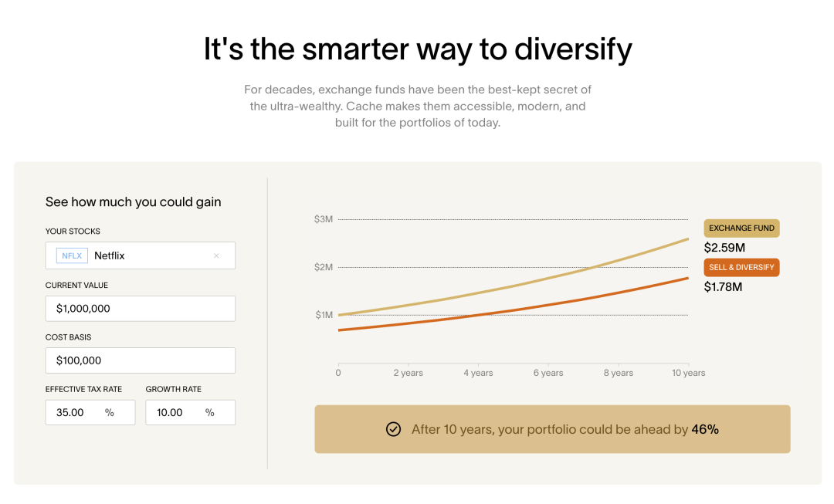The height and width of the screenshot is (504, 834).
Task: Click the NFLX ticker badge
Action: pos(72,255)
